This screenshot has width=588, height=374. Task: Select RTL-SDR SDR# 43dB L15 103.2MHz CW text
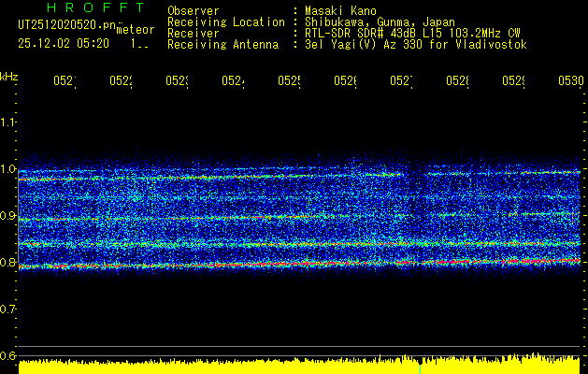(412, 34)
